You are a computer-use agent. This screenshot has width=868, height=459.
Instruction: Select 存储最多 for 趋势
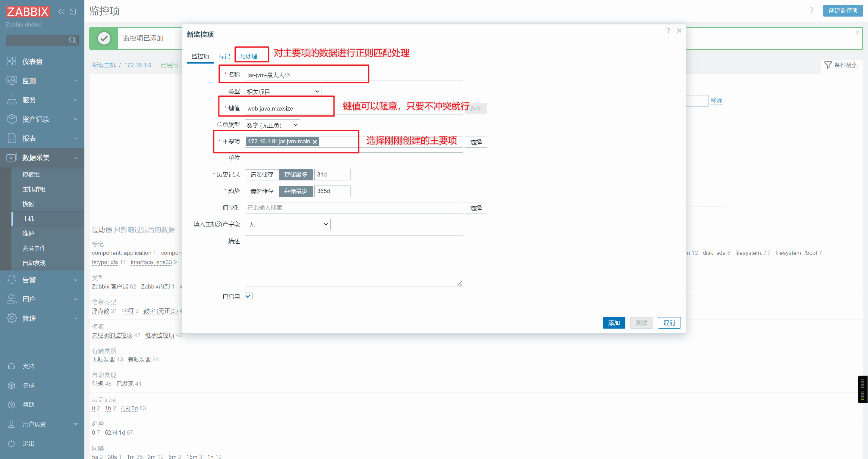(x=295, y=191)
